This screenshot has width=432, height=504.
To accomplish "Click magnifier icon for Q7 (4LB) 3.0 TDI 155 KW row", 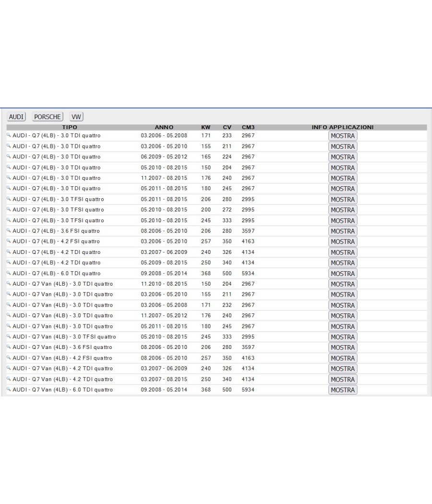I will (x=9, y=146).
